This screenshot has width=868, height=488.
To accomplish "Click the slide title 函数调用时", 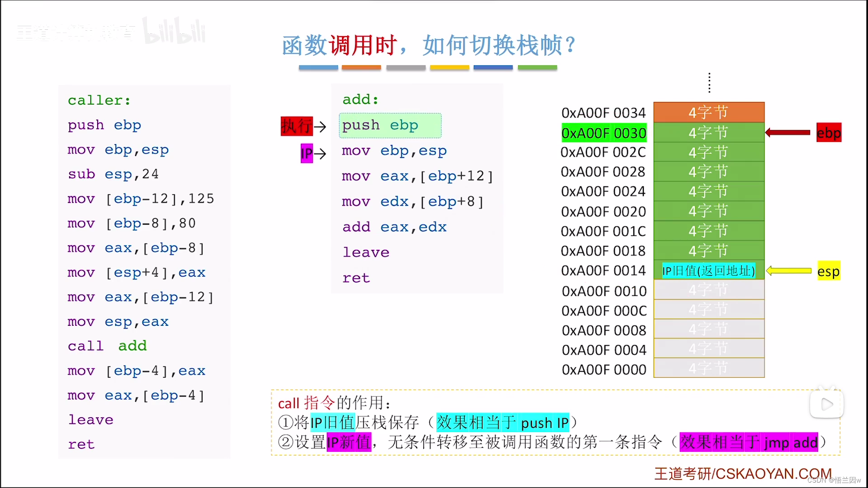I will click(x=340, y=45).
